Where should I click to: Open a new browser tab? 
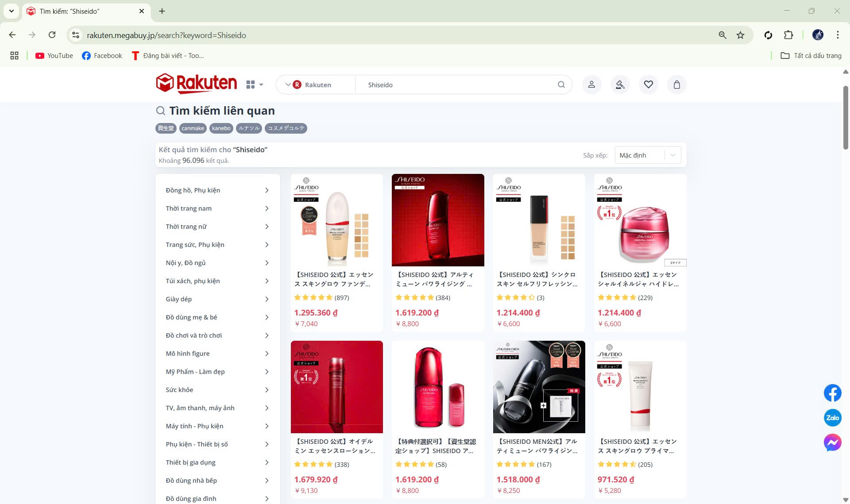162,11
